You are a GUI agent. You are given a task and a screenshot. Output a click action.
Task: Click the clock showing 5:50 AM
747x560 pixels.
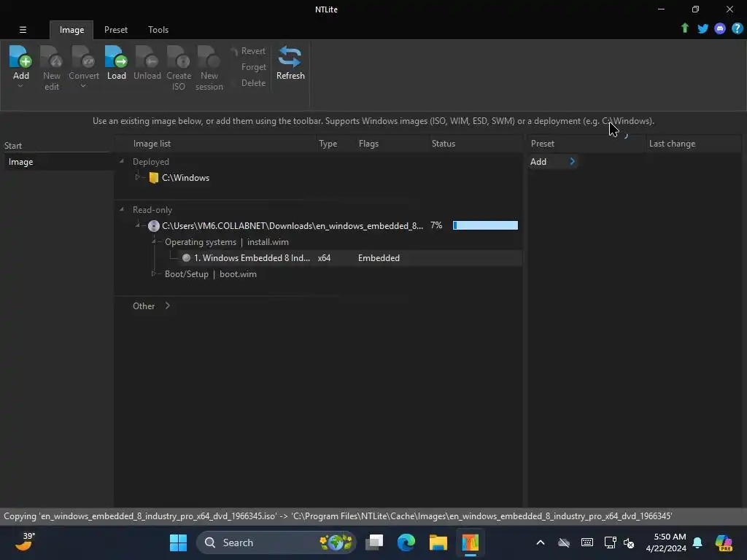click(666, 542)
